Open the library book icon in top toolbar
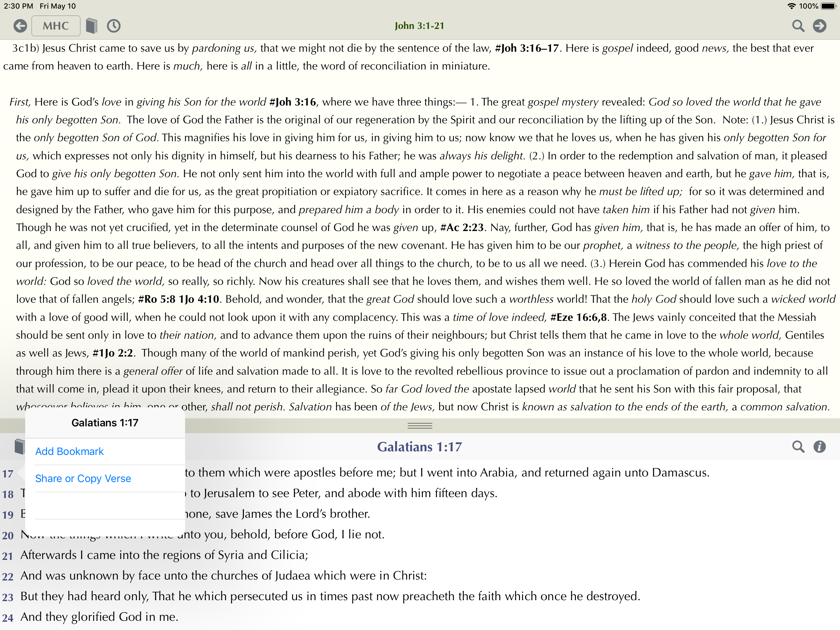 coord(92,26)
